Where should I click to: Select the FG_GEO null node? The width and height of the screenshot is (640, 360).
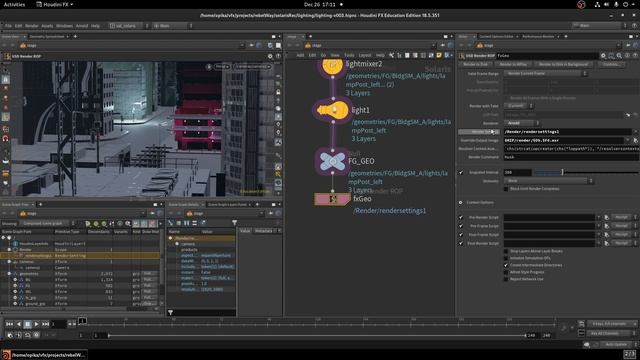click(332, 162)
